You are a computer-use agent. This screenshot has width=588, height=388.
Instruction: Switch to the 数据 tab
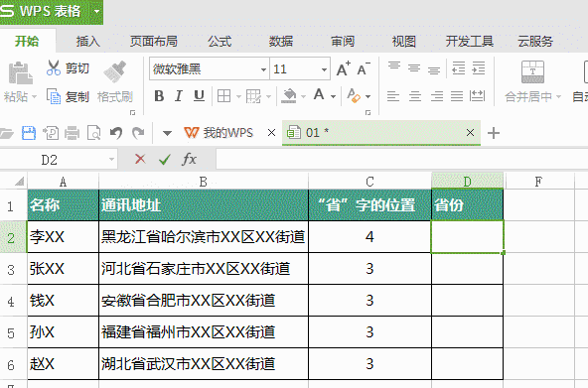click(x=281, y=41)
